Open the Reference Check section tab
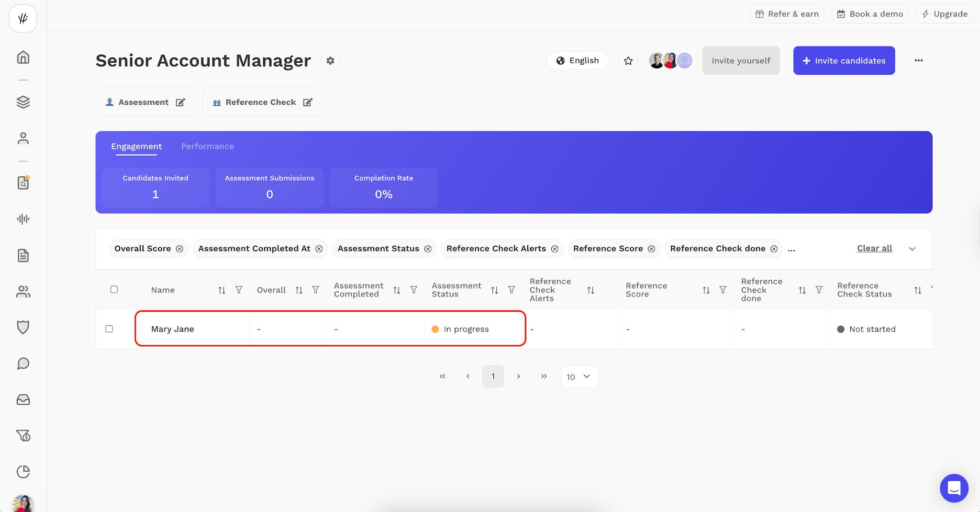The image size is (980, 512). pyautogui.click(x=262, y=102)
